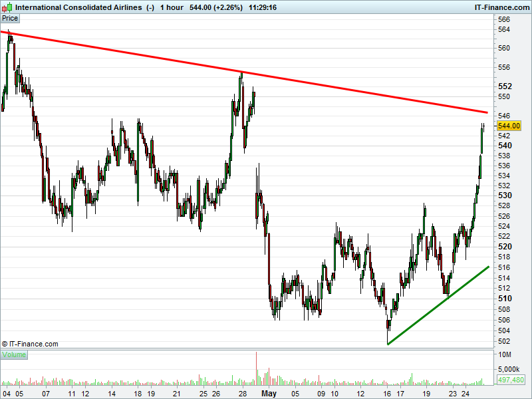Screen dimensions: 532x399
Task: Click the 552 price level on the axis
Action: click(x=505, y=86)
